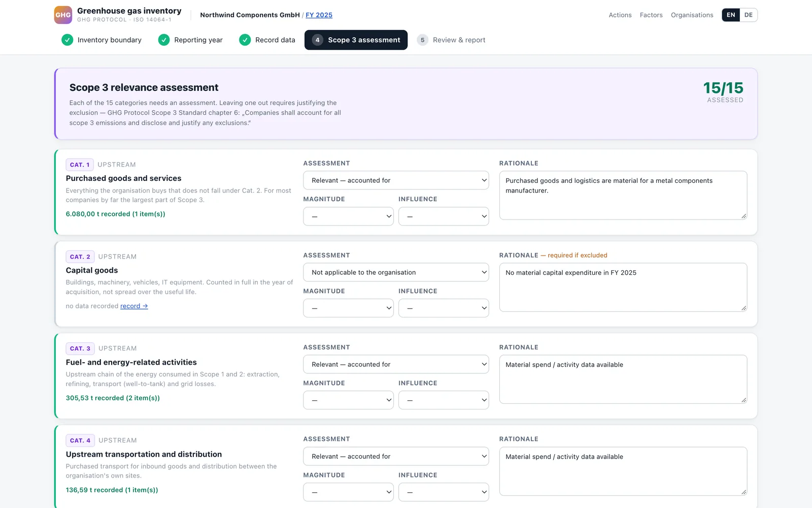Open Influence dropdown for Cat. 1

click(444, 216)
